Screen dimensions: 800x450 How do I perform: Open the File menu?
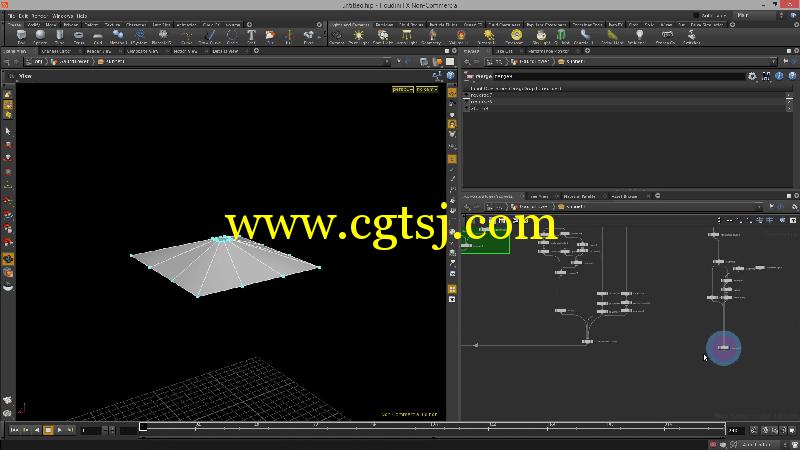point(11,16)
